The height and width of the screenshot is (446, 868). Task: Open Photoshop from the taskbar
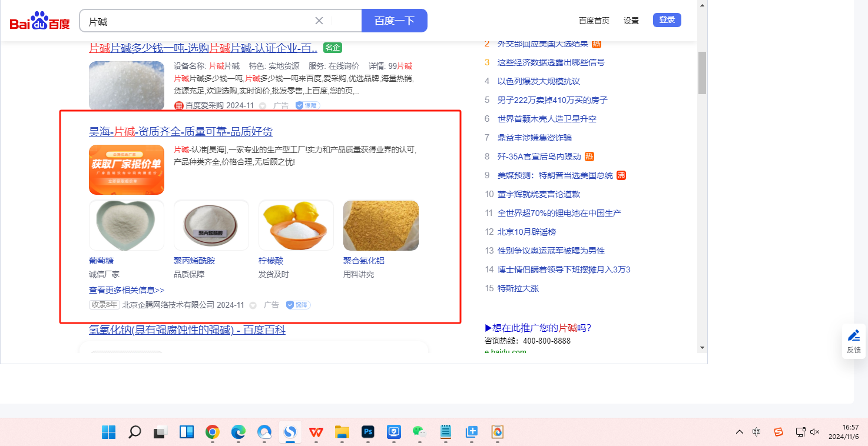pyautogui.click(x=368, y=432)
